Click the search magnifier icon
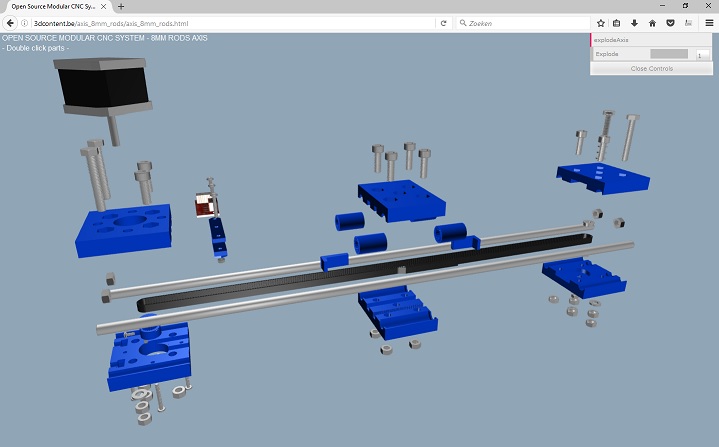Image resolution: width=719 pixels, height=447 pixels. (x=463, y=23)
